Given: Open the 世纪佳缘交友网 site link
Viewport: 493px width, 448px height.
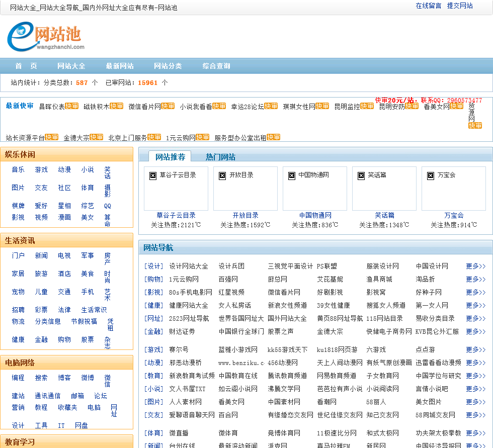Looking at the screenshot, I should tap(340, 415).
